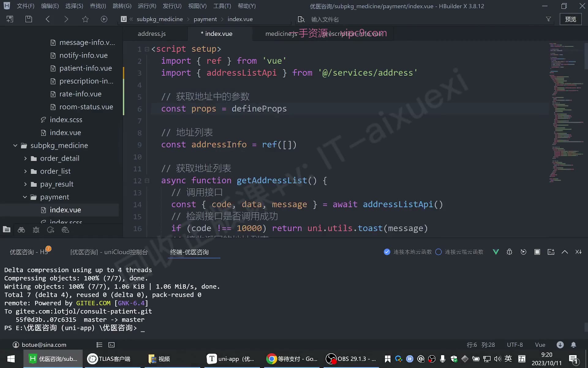Click the green V icon in terminal toolbar
The height and width of the screenshot is (368, 588).
tap(496, 252)
